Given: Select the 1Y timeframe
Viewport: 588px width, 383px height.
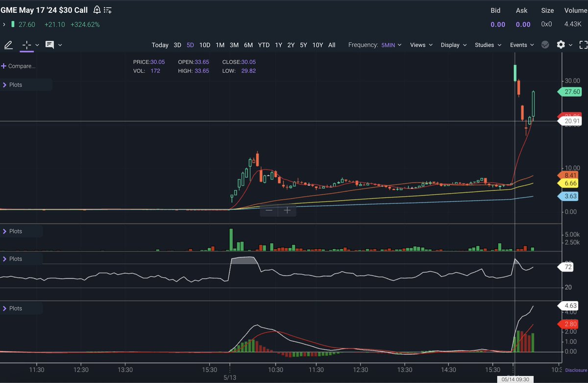Looking at the screenshot, I should tap(278, 45).
